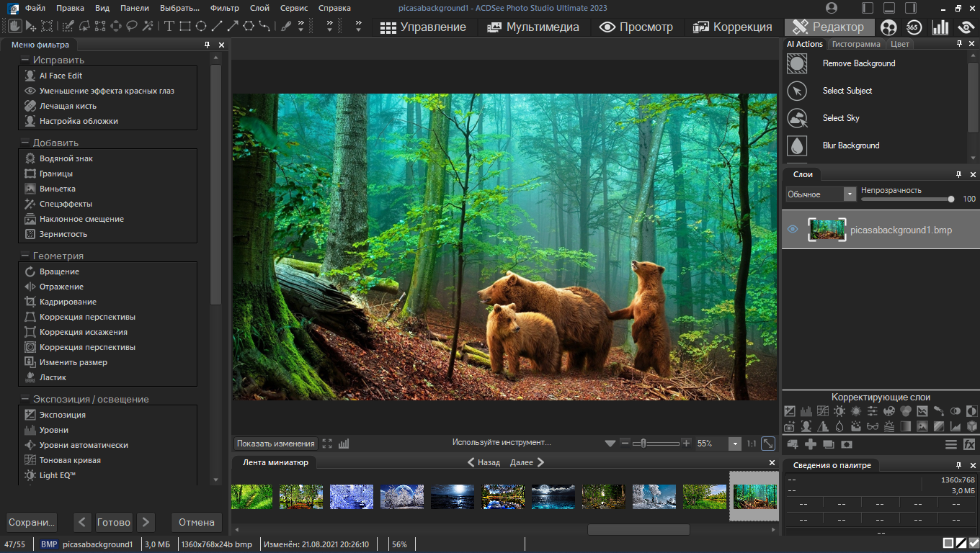The height and width of the screenshot is (553, 980).
Task: Toggle the Show changes preview button
Action: click(x=276, y=444)
